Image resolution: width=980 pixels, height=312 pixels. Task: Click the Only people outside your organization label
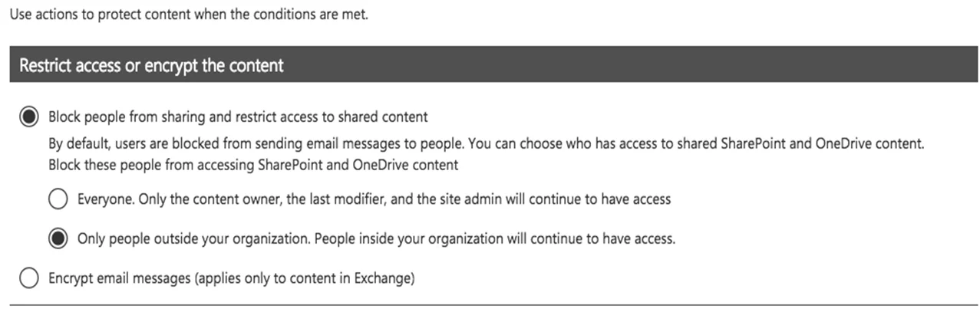click(x=376, y=238)
